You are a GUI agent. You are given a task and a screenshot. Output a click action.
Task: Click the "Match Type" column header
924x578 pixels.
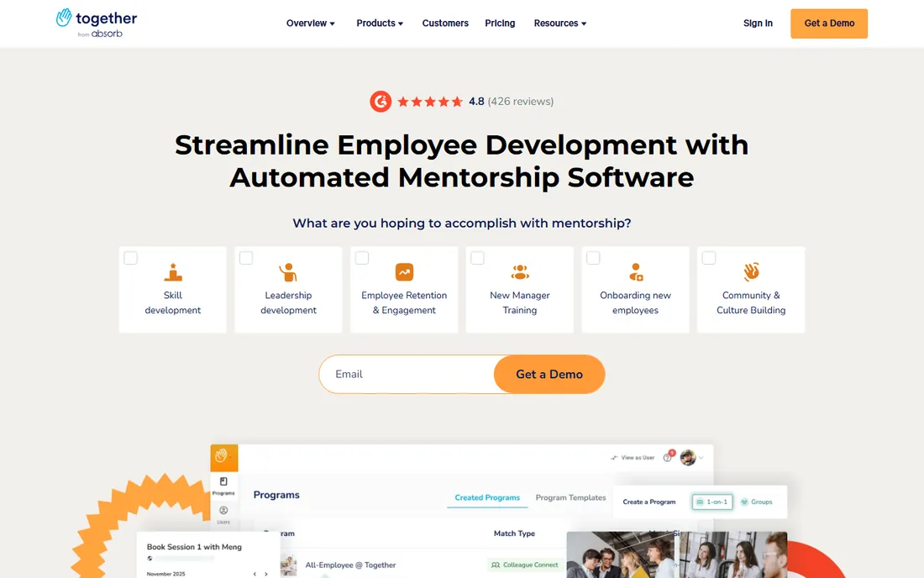(x=514, y=533)
